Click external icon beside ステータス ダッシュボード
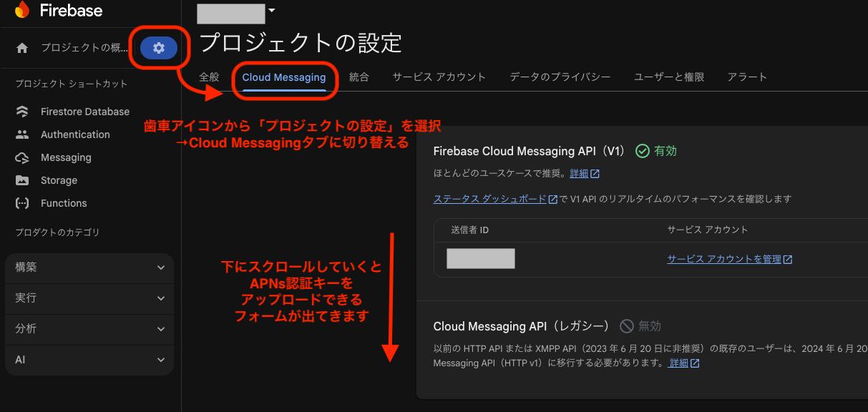 click(552, 200)
